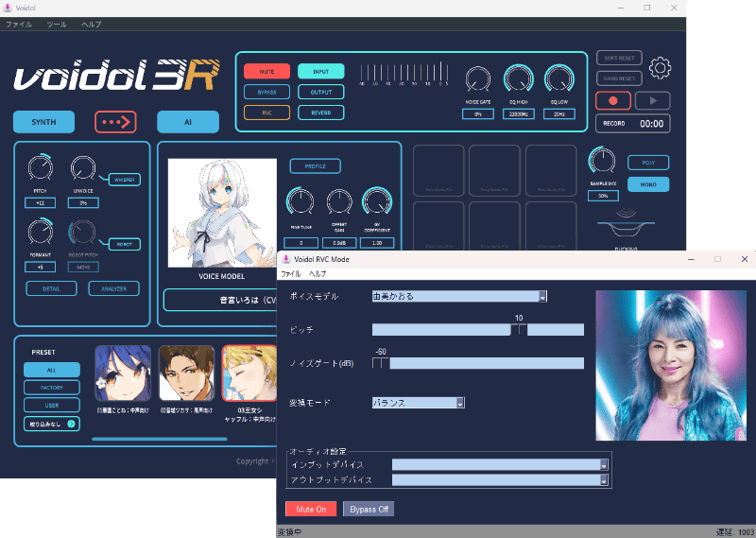756x538 pixels.
Task: Toggle the MUTE button
Action: (266, 72)
